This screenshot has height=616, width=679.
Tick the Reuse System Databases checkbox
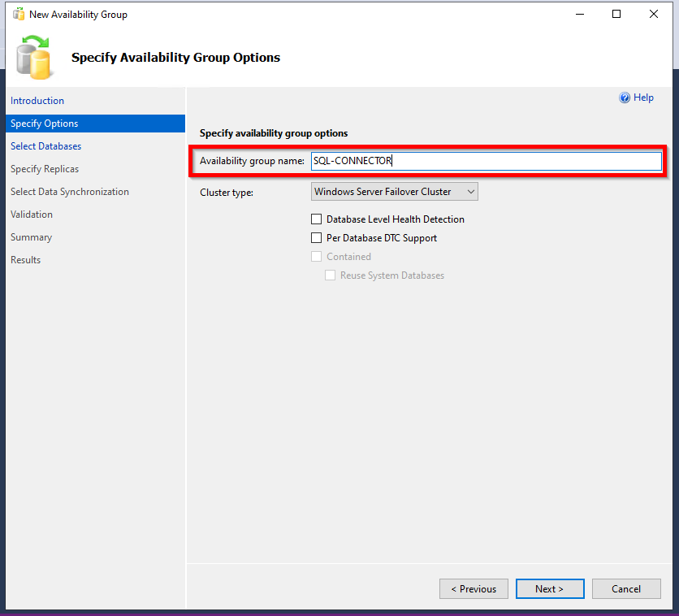[330, 275]
